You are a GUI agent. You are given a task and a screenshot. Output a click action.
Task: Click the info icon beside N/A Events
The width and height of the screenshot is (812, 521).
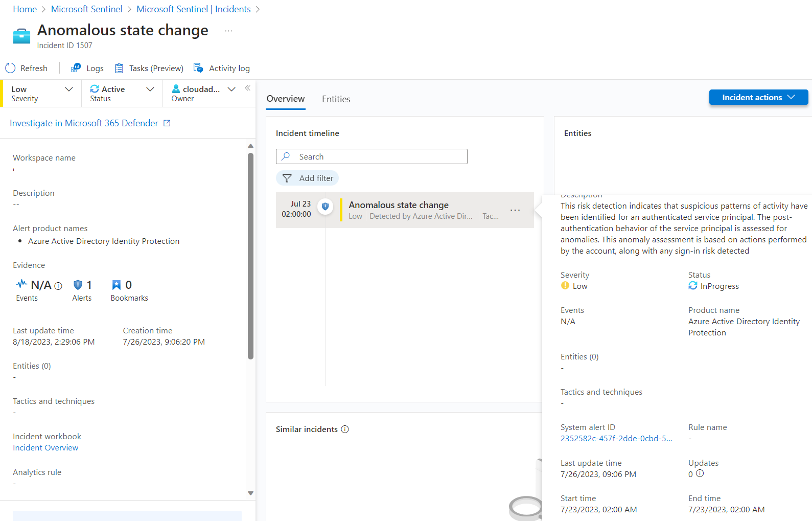(58, 286)
